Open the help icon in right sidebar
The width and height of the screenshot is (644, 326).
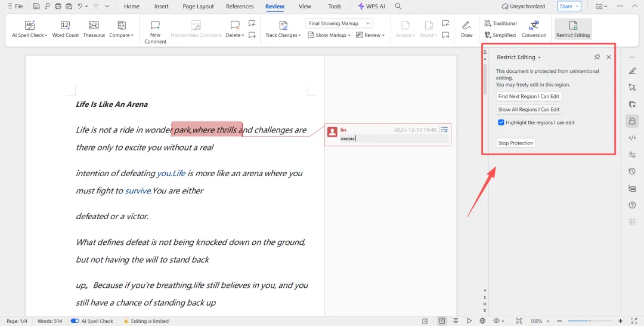pos(632,205)
